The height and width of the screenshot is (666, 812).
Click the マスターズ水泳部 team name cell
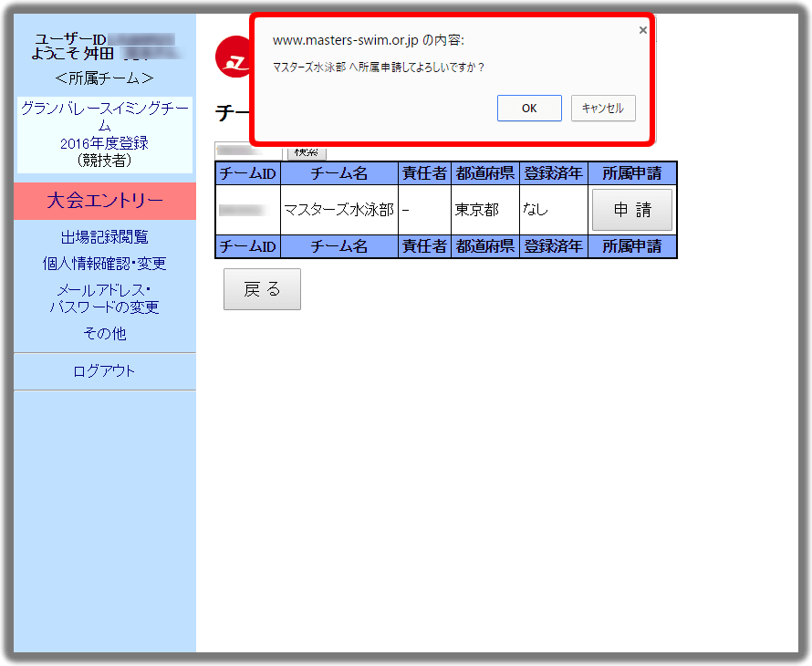click(338, 210)
